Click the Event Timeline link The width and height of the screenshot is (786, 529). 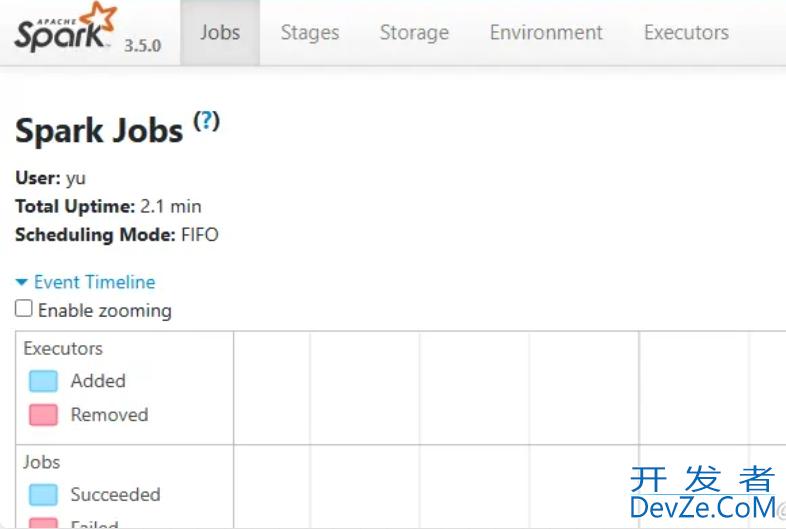pyautogui.click(x=95, y=282)
